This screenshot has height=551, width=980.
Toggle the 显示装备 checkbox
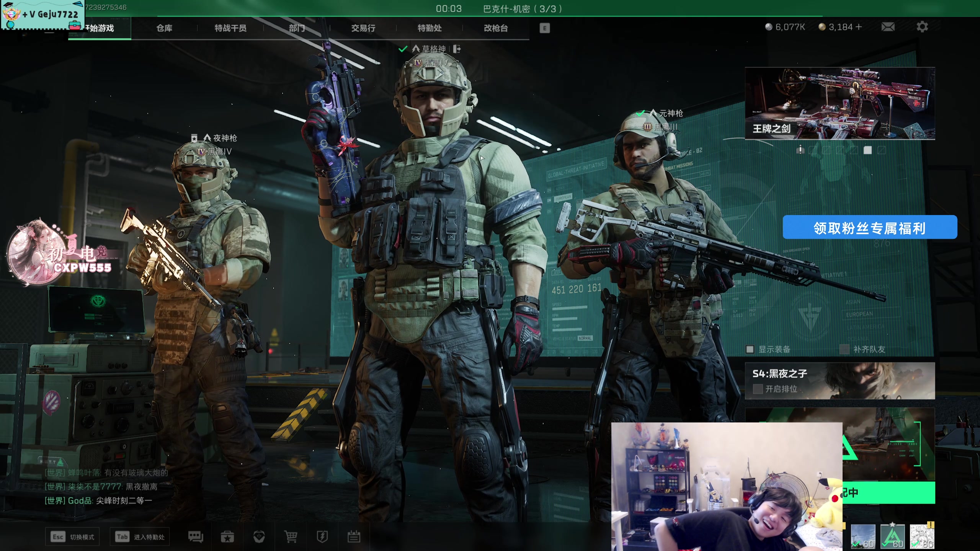[750, 349]
